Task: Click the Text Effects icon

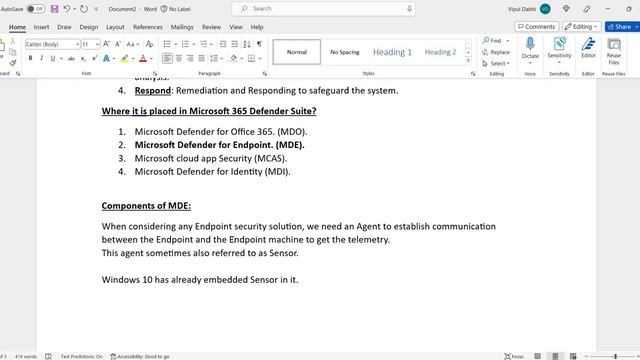Action: click(106, 58)
